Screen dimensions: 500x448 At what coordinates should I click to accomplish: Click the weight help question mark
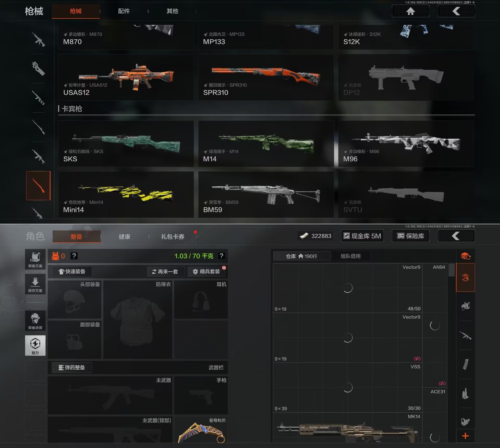pyautogui.click(x=221, y=256)
